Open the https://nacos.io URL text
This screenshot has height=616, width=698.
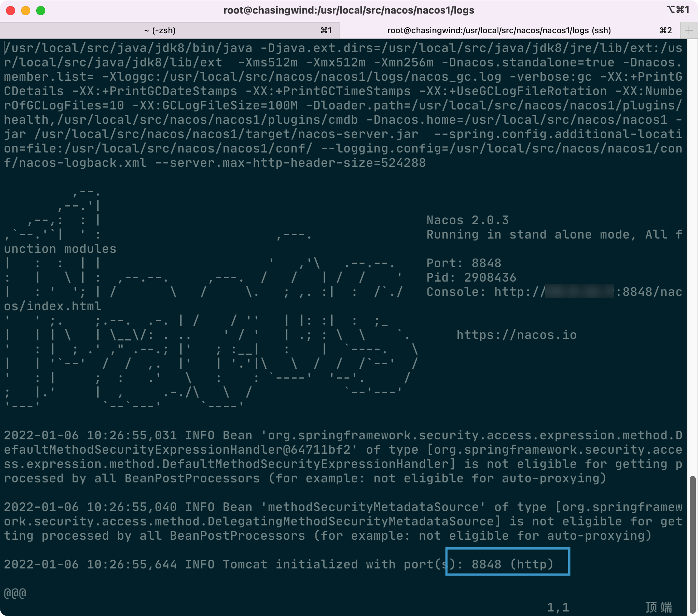click(517, 335)
